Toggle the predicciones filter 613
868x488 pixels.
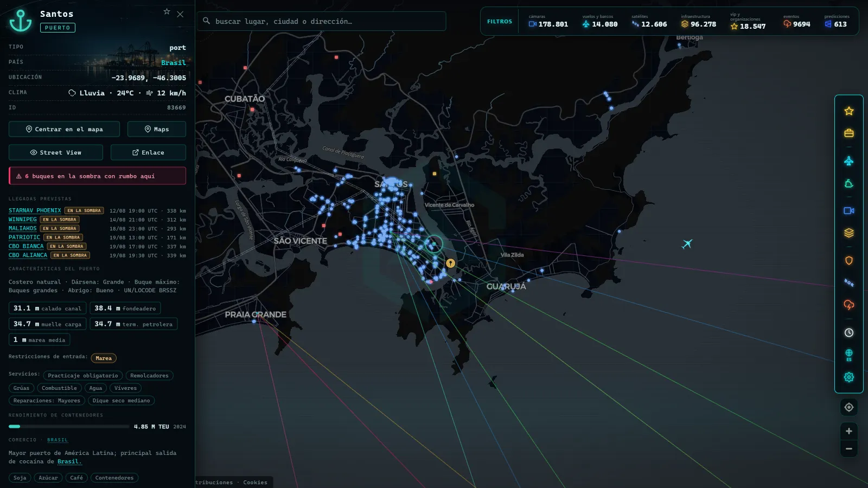click(x=837, y=22)
